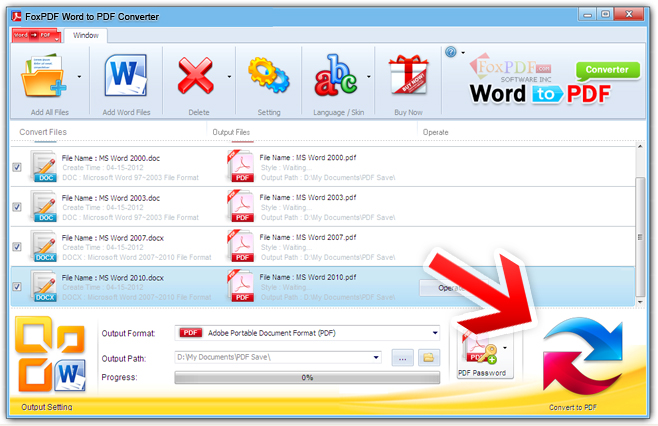Screen dimensions: 658x426
Task: Click the green Converter badge
Action: [607, 70]
